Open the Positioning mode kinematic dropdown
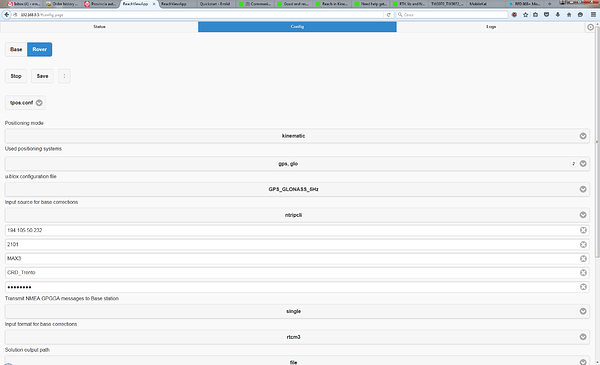This screenshot has width=600, height=365. coord(297,136)
